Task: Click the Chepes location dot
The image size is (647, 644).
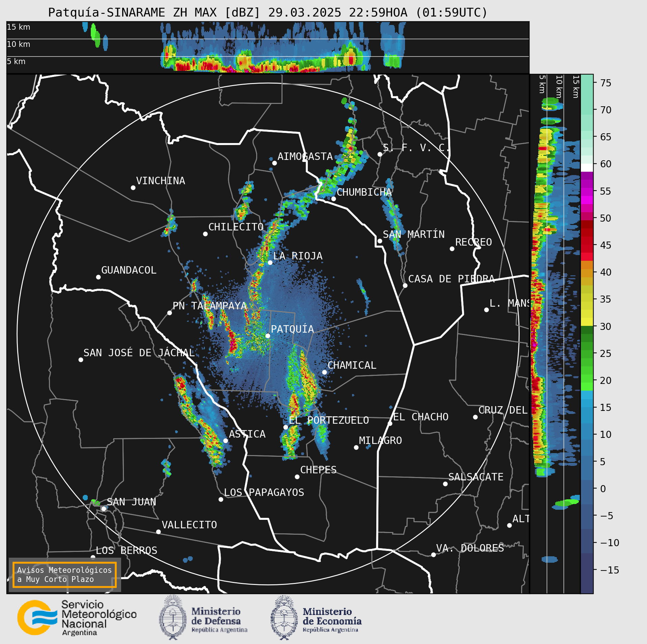Action: (297, 477)
